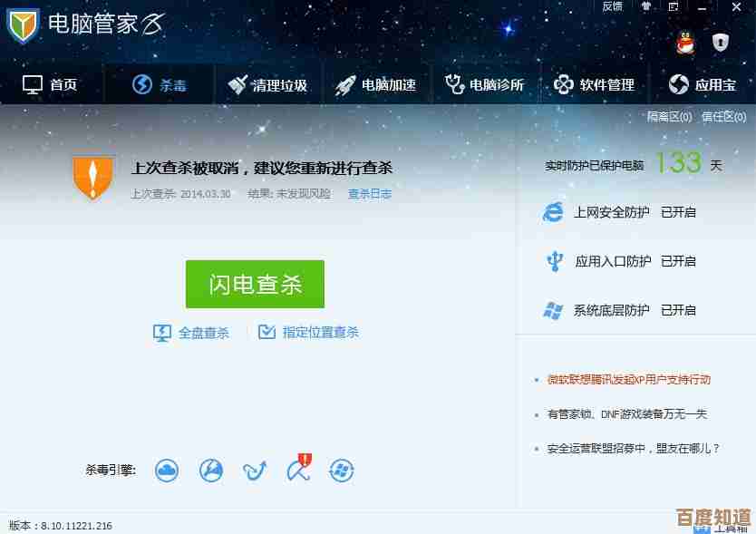Open the QQ penguin account icon
The image size is (756, 534).
[685, 43]
